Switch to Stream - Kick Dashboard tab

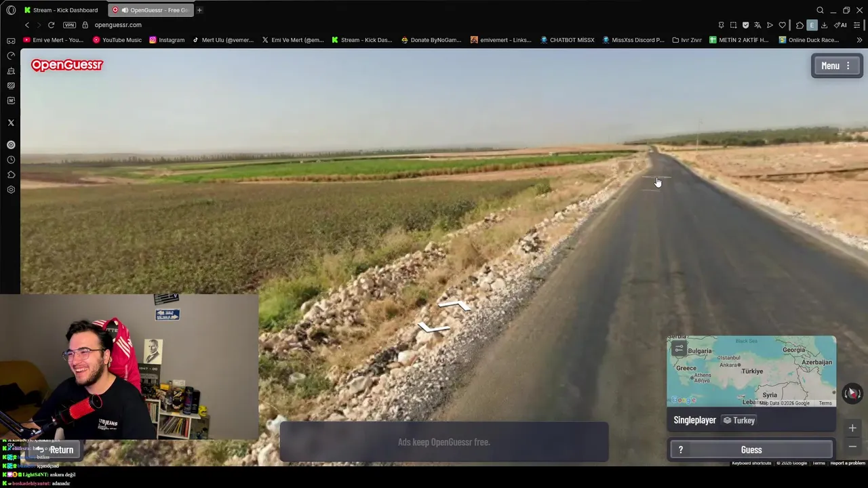tap(61, 10)
